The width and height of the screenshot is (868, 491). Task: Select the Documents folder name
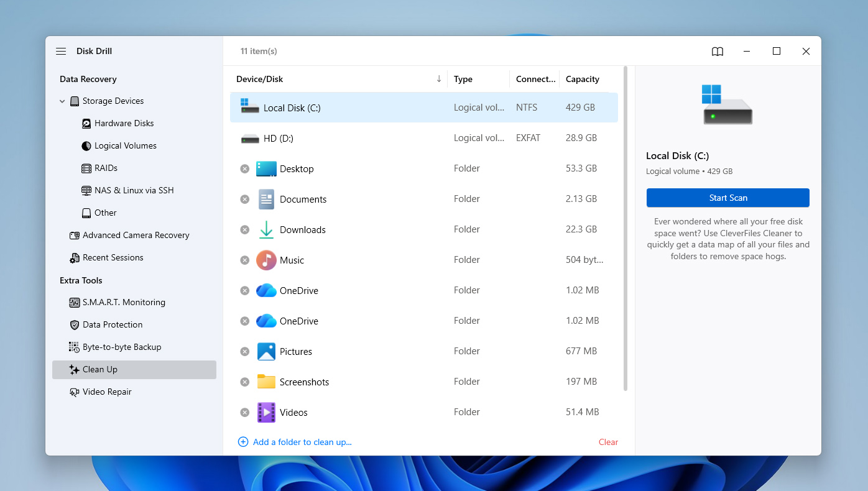point(303,200)
